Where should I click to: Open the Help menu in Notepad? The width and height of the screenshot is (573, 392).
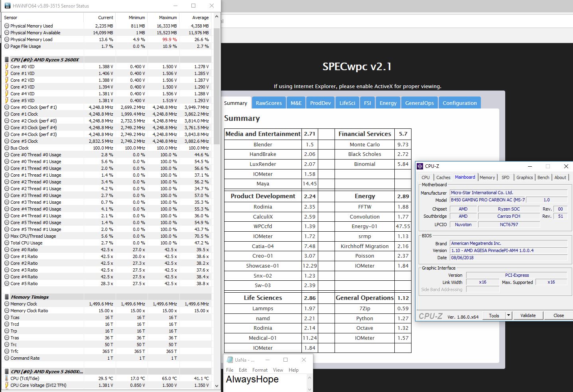[293, 370]
